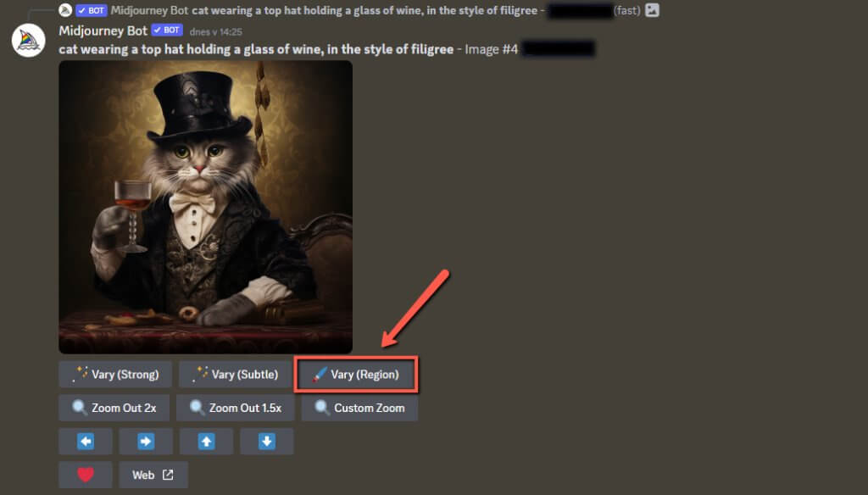The image size is (868, 495).
Task: Favorite the image with the red heart
Action: point(86,475)
